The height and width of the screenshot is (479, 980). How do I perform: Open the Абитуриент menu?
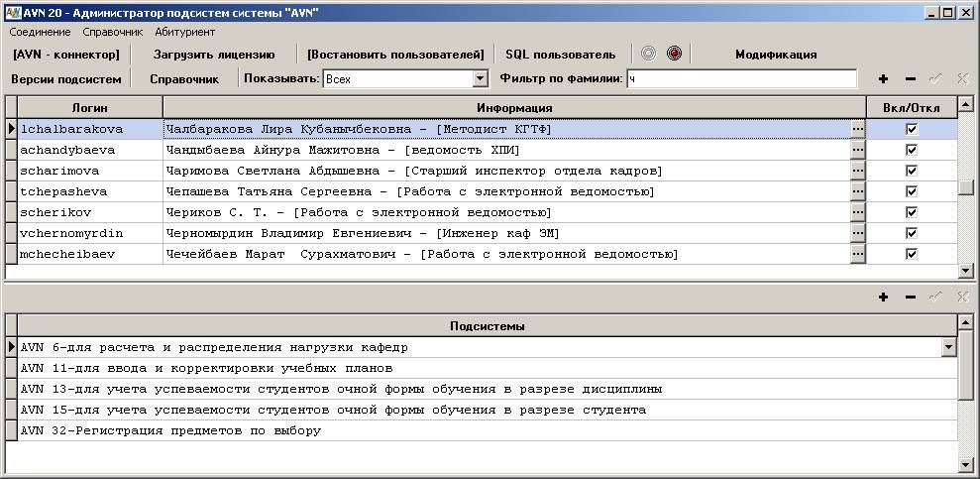[185, 32]
